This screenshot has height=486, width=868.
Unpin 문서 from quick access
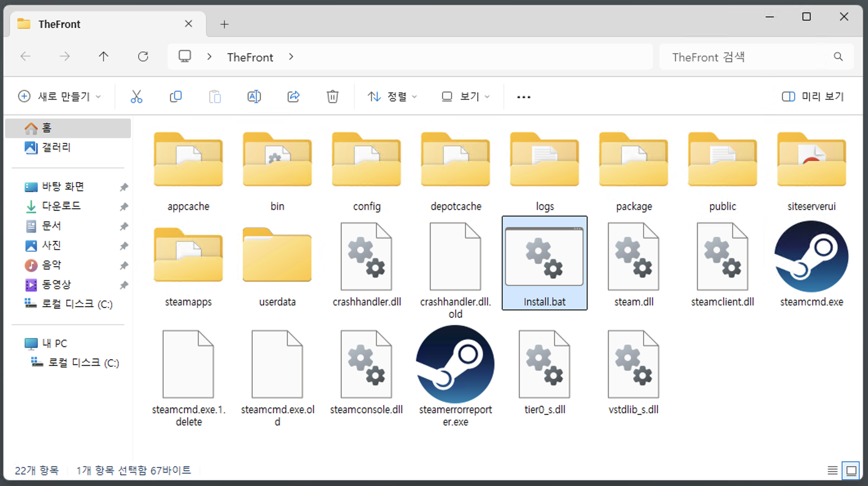point(124,226)
